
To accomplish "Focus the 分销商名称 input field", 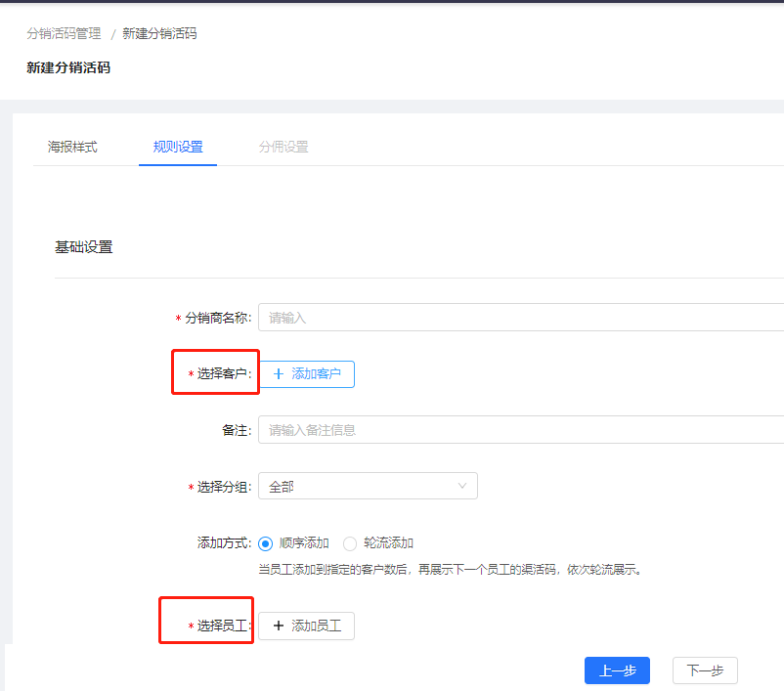I will point(521,317).
